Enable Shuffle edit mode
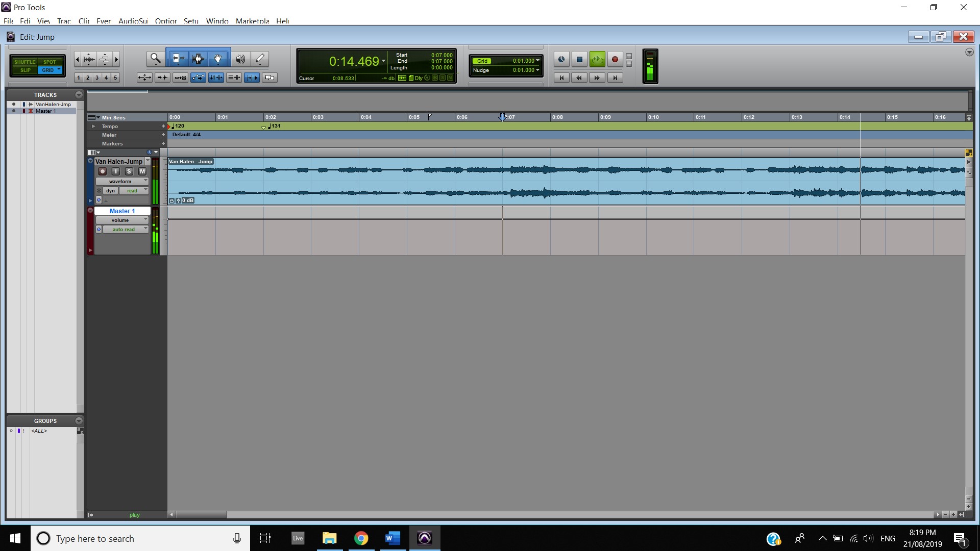 pyautogui.click(x=24, y=62)
